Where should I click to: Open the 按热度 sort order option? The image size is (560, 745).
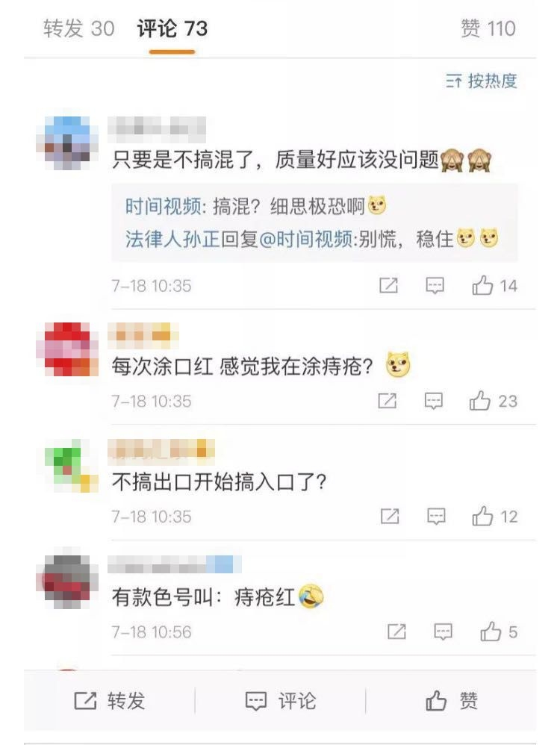click(x=481, y=81)
